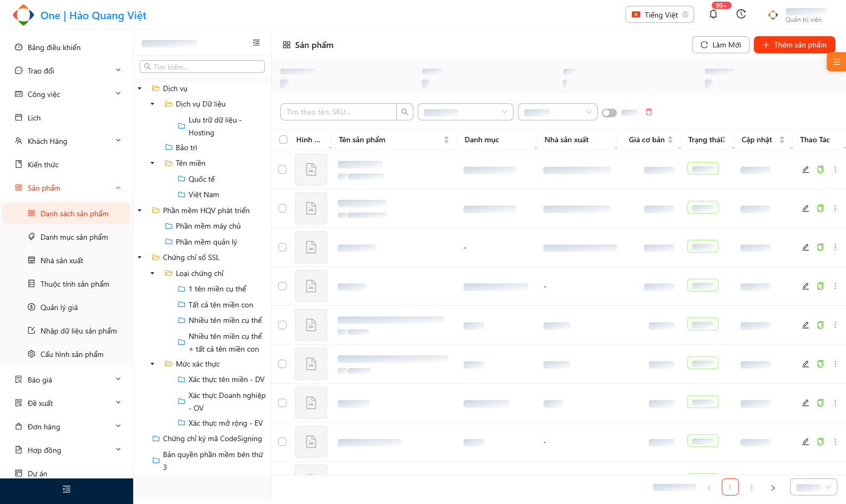Collapse the Tên miền tree node
This screenshot has height=504, width=846.
tap(152, 163)
